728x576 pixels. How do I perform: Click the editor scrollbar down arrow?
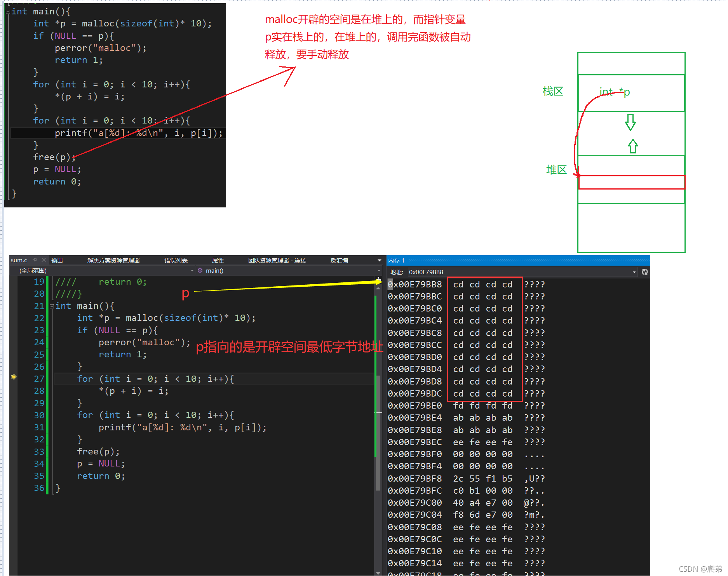point(378,573)
